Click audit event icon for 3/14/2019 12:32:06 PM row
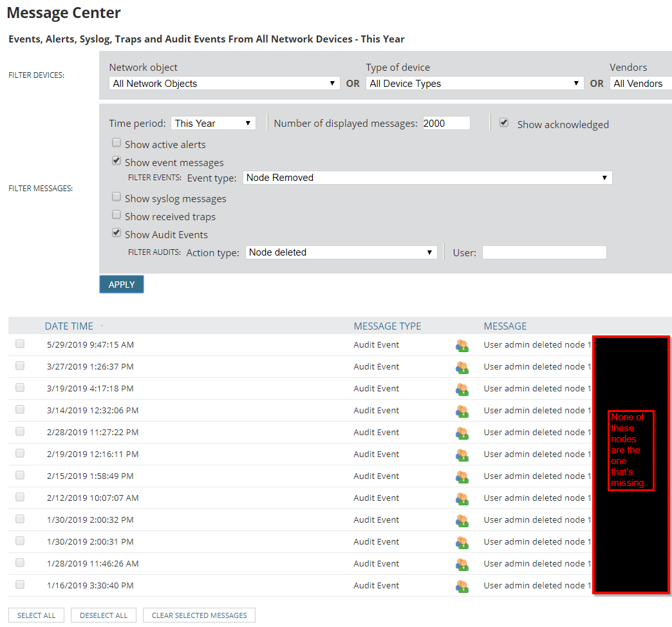The width and height of the screenshot is (672, 627). [462, 411]
